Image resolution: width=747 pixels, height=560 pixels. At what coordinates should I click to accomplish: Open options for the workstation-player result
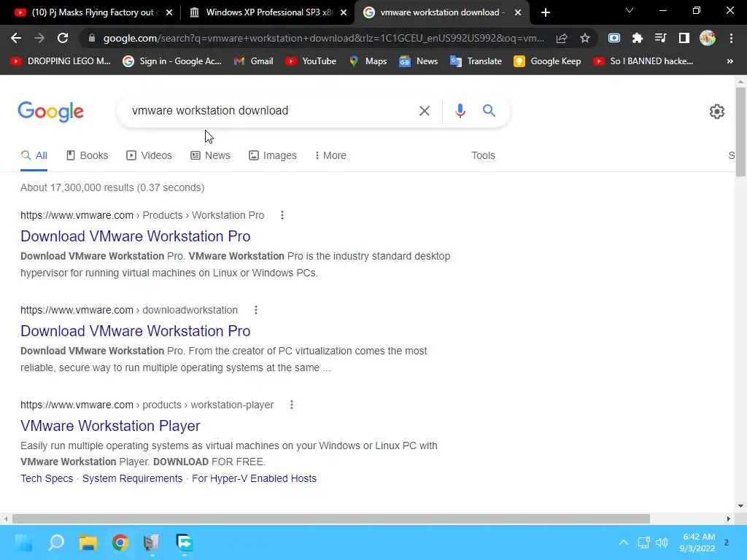[292, 405]
